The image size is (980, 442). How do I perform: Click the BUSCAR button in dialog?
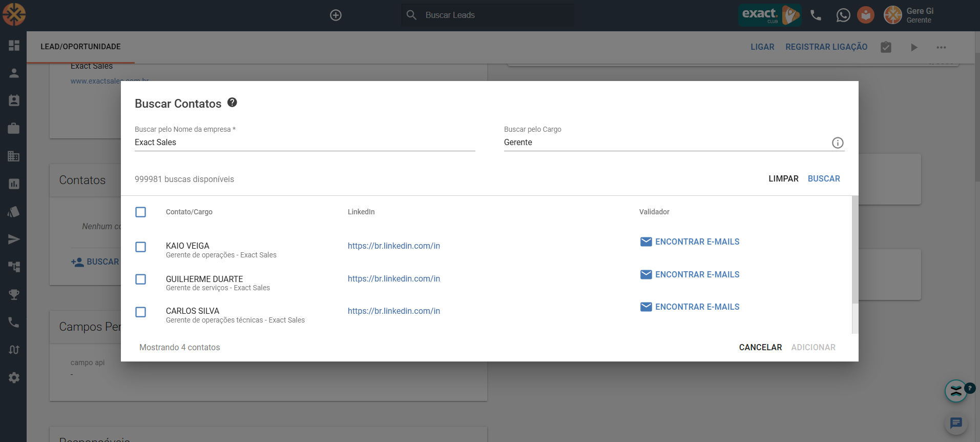[824, 178]
